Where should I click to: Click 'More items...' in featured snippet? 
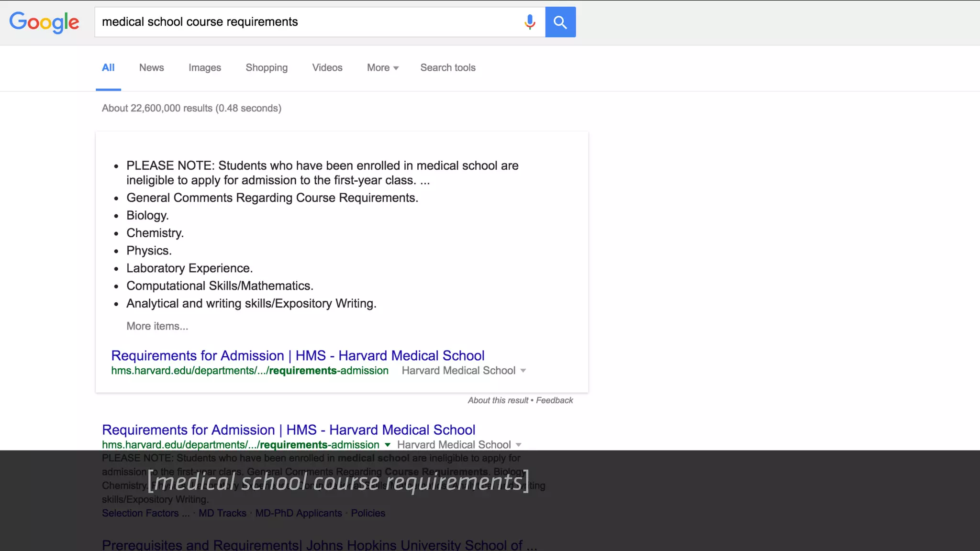tap(157, 326)
